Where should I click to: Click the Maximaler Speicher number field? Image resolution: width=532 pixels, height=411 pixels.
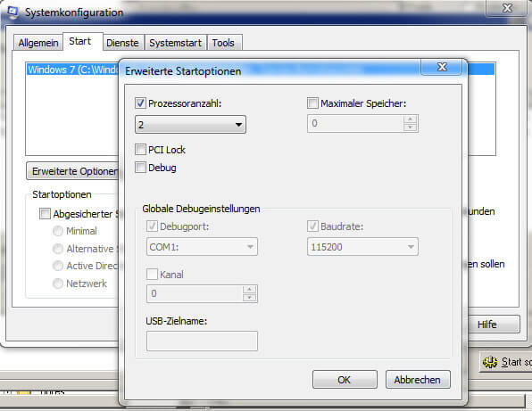click(355, 123)
